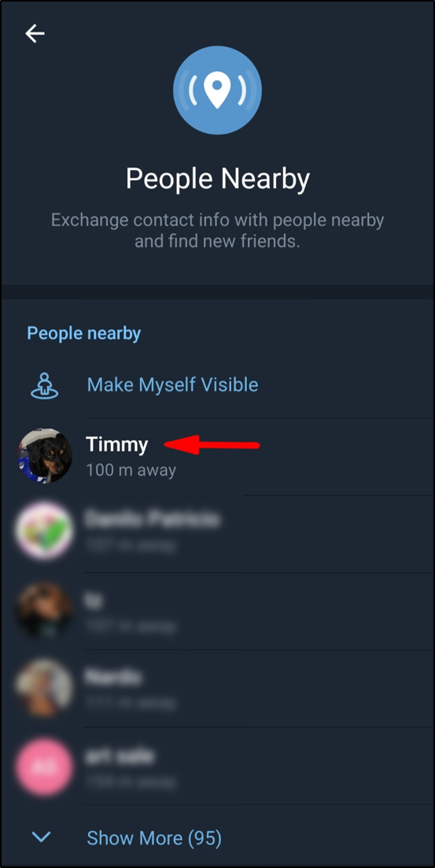Tap the blurred avatar with green checkmark
The image size is (435, 868).
tap(45, 532)
